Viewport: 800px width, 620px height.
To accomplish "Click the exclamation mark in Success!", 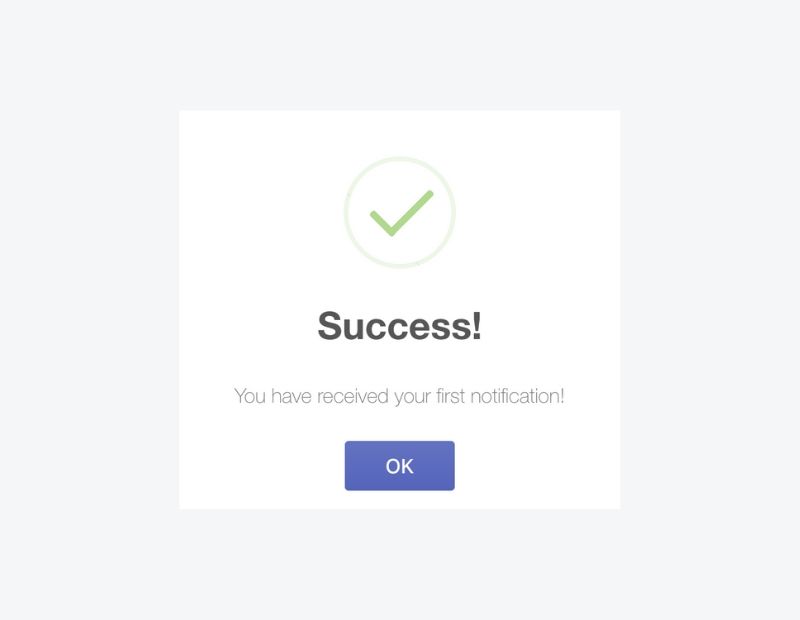I will [477, 325].
